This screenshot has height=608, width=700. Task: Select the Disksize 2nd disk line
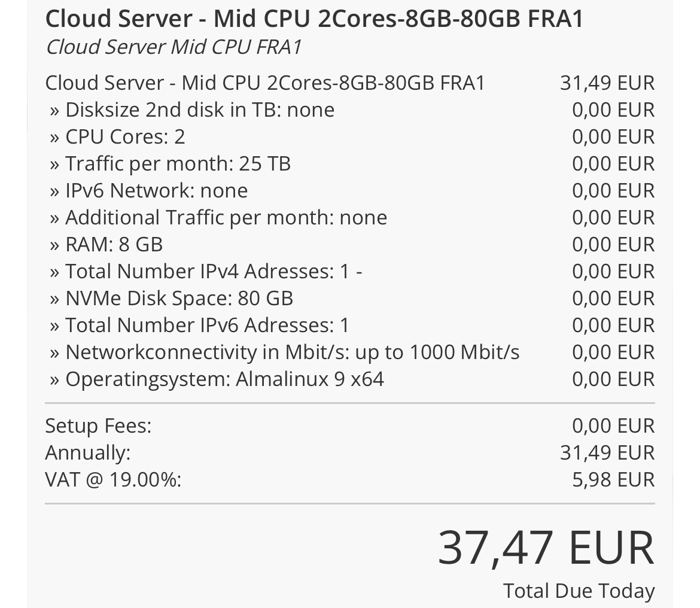[x=192, y=110]
